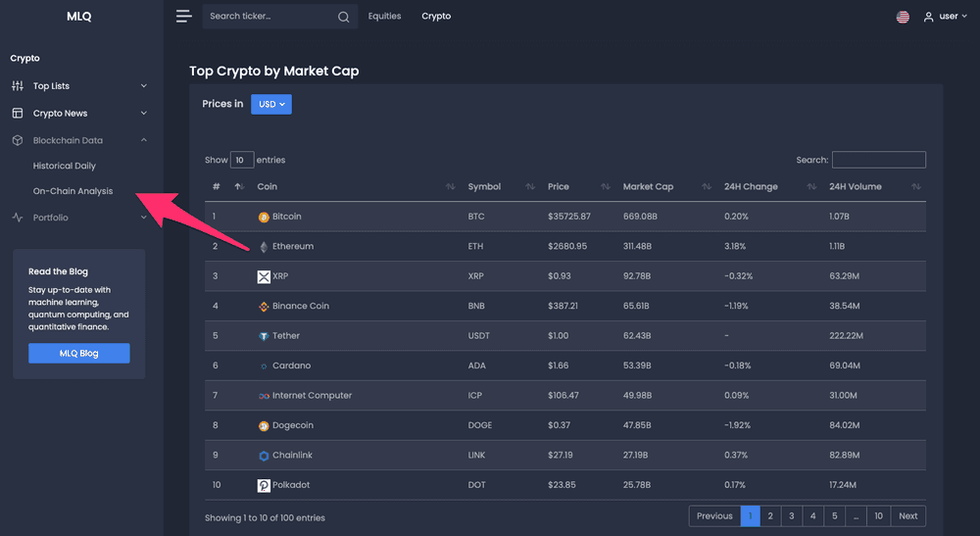This screenshot has width=980, height=536.
Task: Open the Ethereum coin name link
Action: click(x=293, y=247)
